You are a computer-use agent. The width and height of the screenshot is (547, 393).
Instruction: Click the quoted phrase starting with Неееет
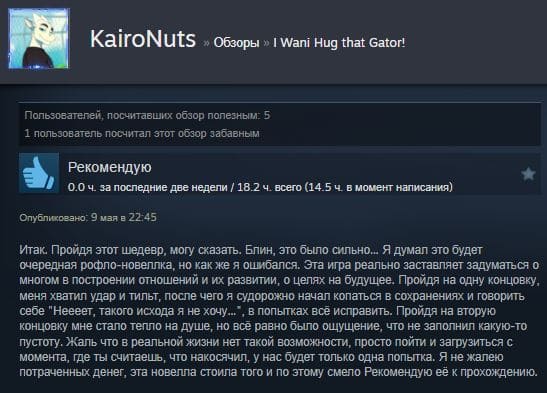point(147,311)
